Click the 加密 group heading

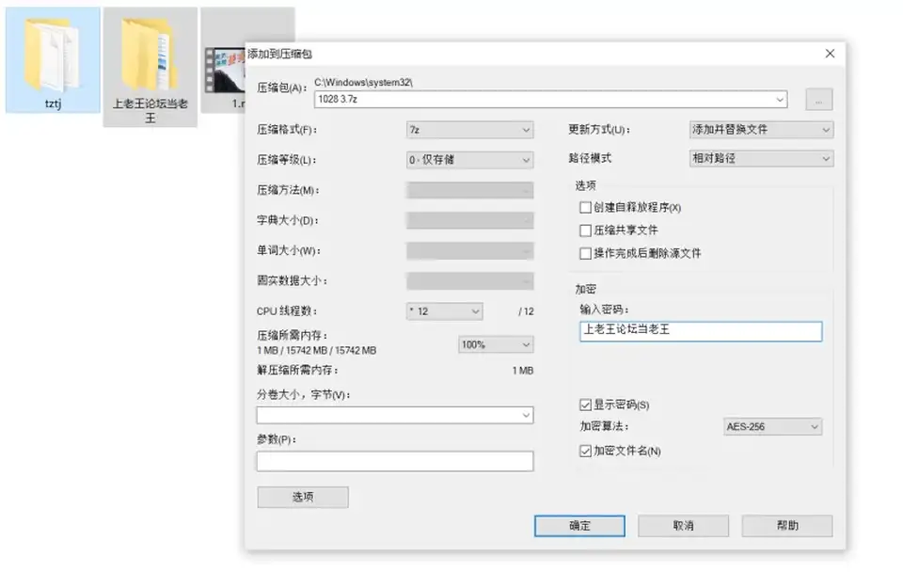586,289
